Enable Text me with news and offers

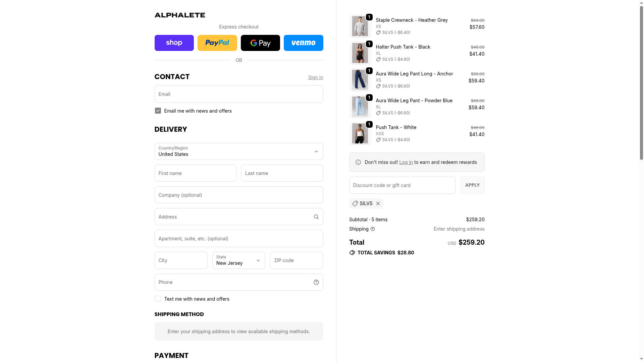tap(158, 299)
